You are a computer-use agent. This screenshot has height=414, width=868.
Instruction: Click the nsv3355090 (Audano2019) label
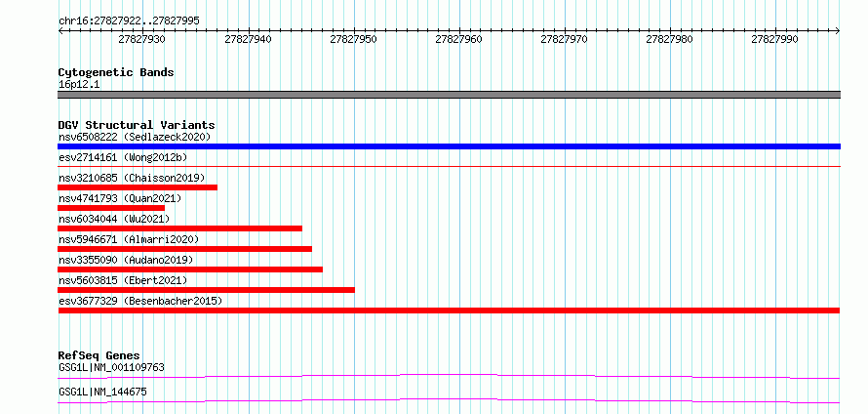coord(126,260)
